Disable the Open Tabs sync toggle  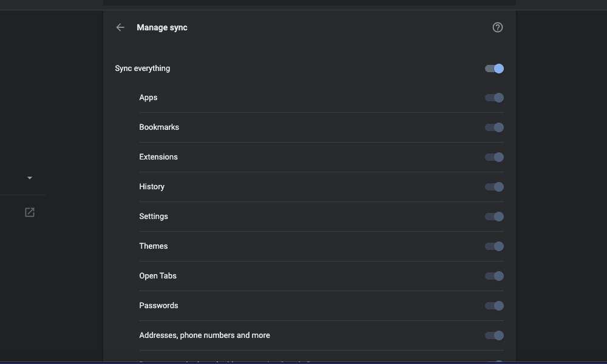(494, 276)
